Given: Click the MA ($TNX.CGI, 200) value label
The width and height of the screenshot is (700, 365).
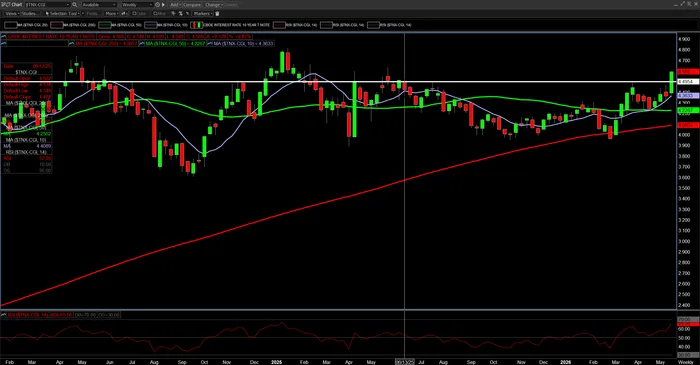Looking at the screenshot, I should 106,43.
